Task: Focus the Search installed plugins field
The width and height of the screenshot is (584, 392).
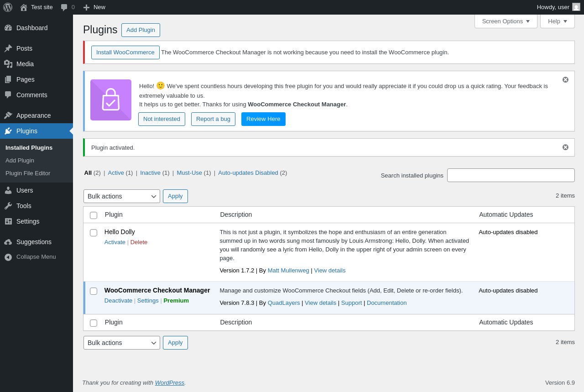Action: pyautogui.click(x=511, y=175)
